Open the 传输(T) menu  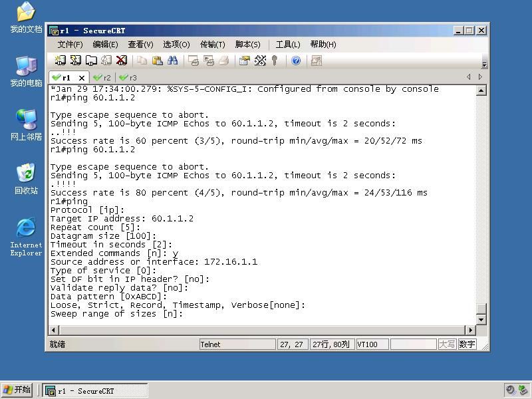pos(212,45)
